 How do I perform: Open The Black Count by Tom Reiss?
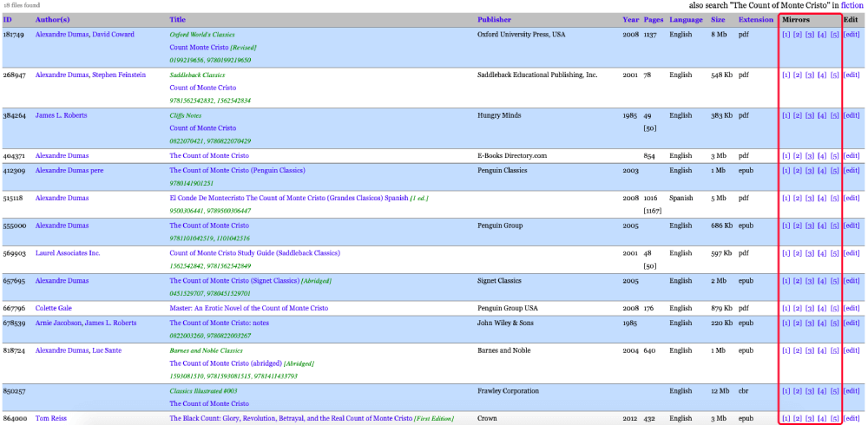point(291,418)
